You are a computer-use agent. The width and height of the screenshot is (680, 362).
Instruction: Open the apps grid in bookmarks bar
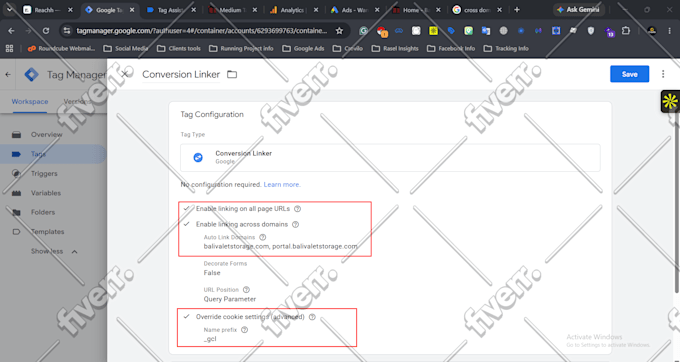pos(9,49)
